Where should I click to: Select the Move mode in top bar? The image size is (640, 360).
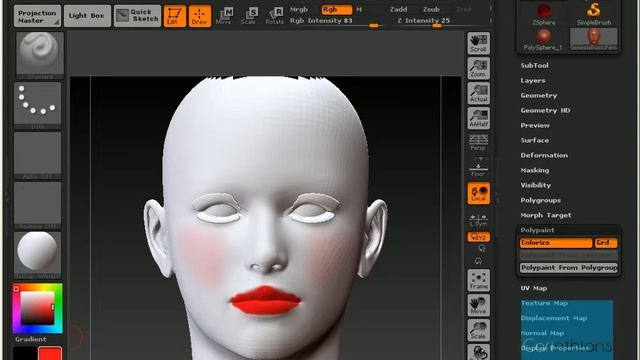click(224, 16)
